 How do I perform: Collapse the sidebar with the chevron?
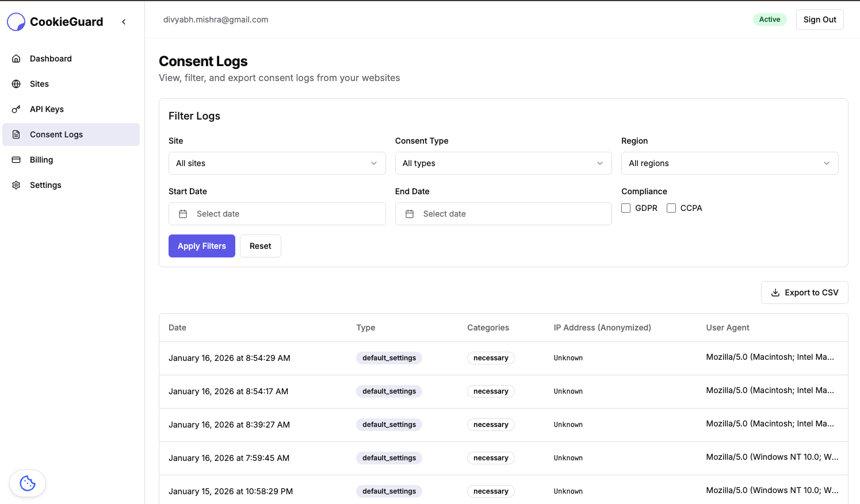[124, 21]
